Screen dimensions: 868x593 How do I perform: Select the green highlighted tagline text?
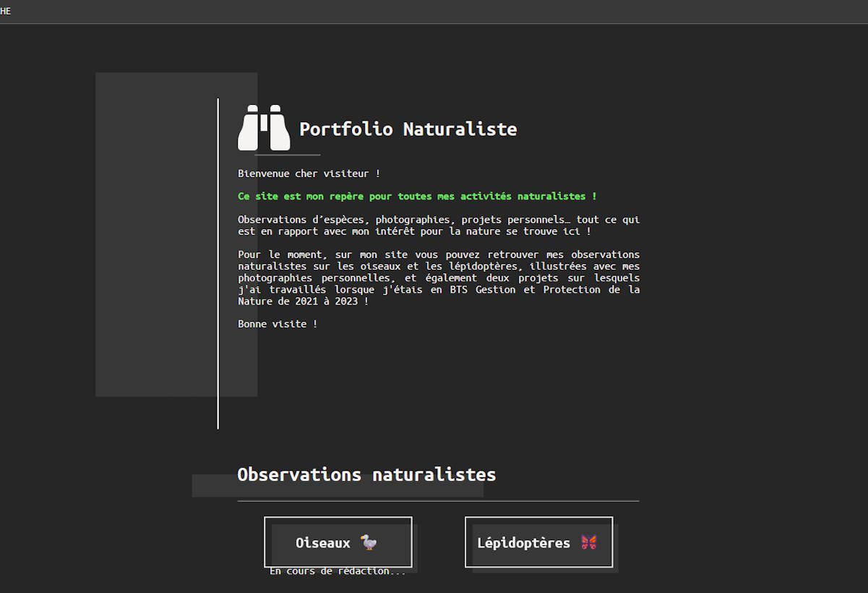point(416,196)
